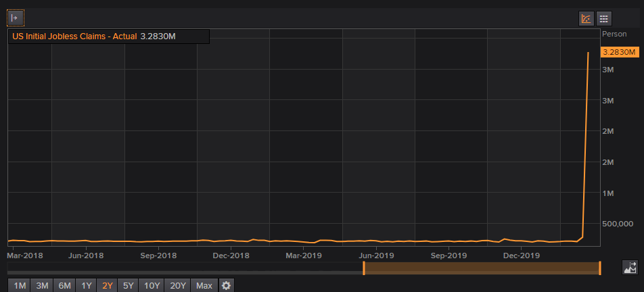Click the 1M y-axis label
This screenshot has height=292, width=644.
608,193
